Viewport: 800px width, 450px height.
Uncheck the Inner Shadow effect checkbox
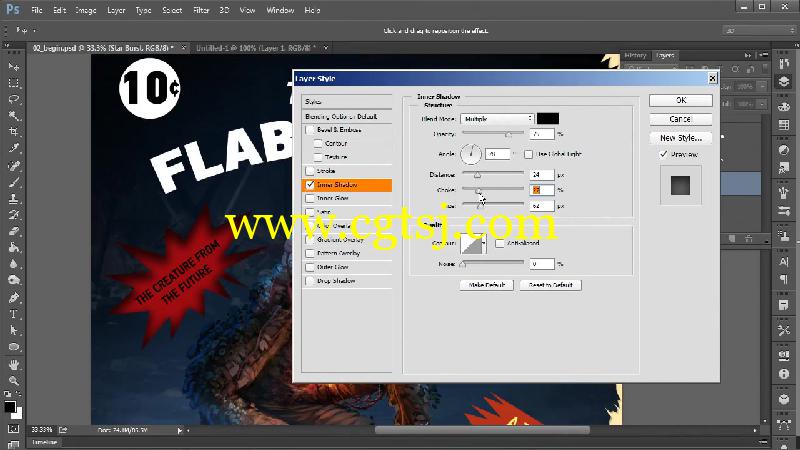[310, 185]
